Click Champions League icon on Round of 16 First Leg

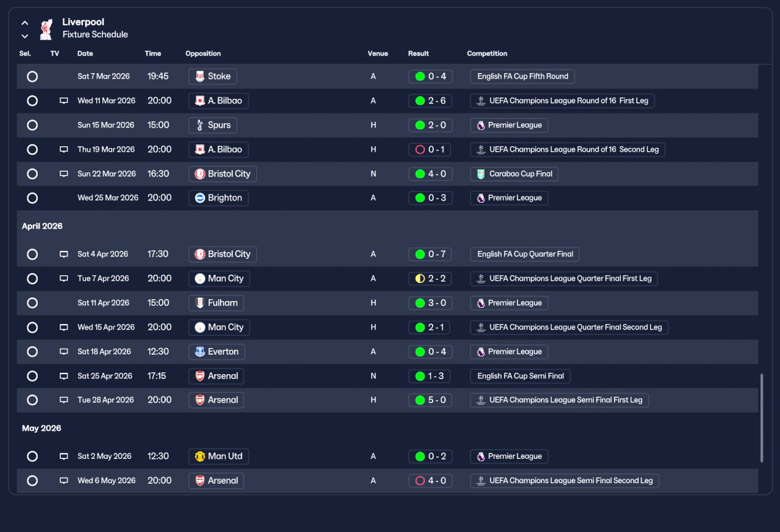481,101
